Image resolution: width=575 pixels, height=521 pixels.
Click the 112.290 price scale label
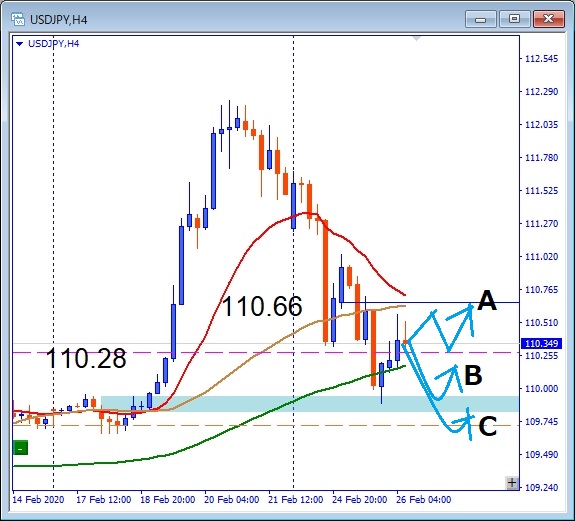[x=542, y=92]
